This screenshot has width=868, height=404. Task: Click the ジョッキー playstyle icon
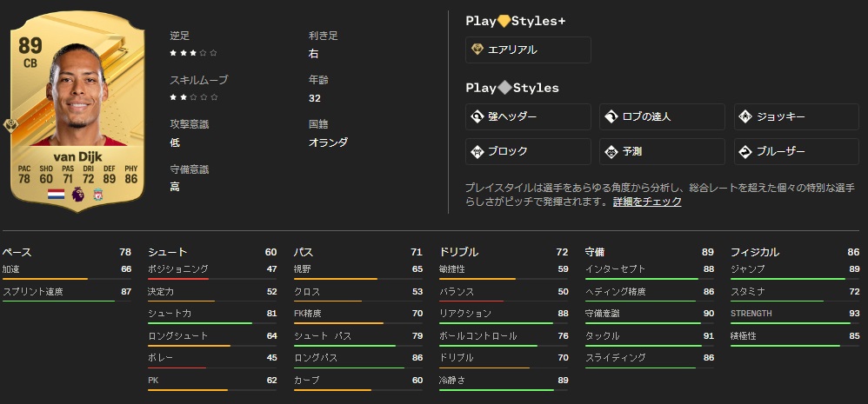(x=744, y=116)
